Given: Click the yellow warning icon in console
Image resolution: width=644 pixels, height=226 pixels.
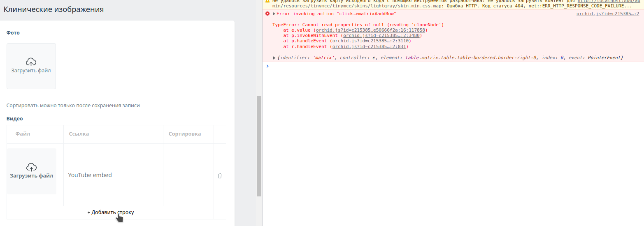Looking at the screenshot, I should tap(267, 1).
